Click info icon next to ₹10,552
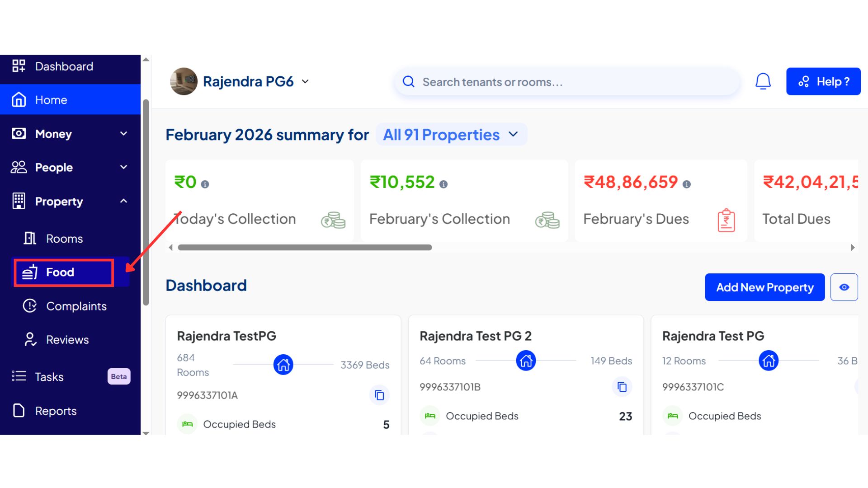868x488 pixels. click(x=443, y=184)
